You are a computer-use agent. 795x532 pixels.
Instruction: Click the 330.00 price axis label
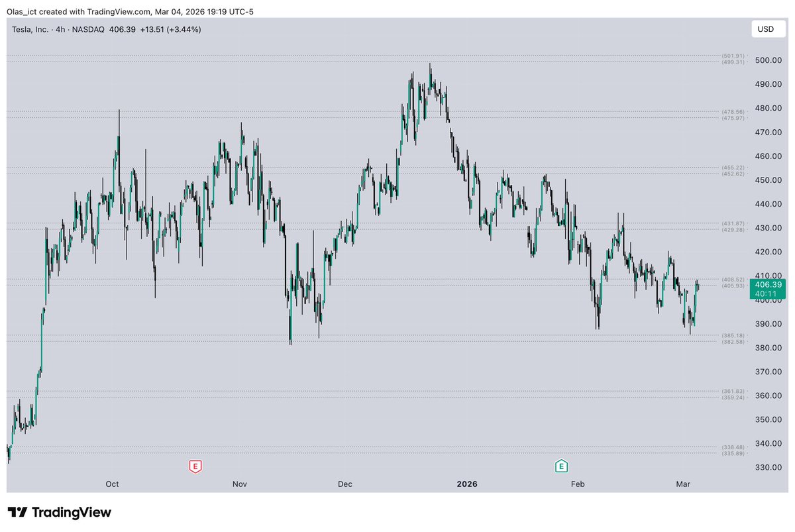(767, 468)
